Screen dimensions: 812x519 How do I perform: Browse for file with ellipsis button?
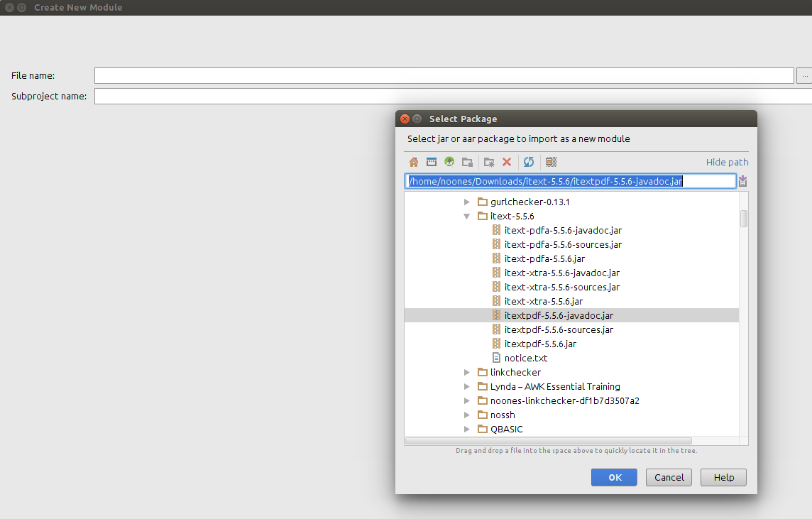(x=804, y=76)
